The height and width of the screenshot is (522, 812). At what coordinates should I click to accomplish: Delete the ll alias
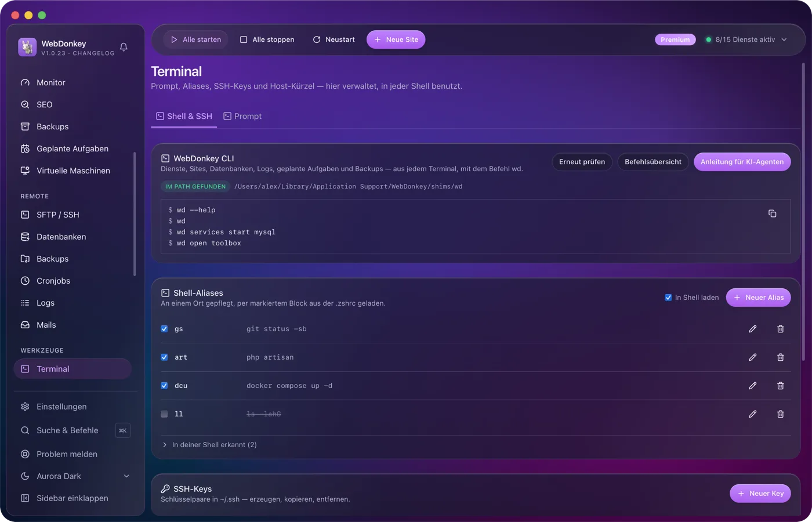point(780,414)
